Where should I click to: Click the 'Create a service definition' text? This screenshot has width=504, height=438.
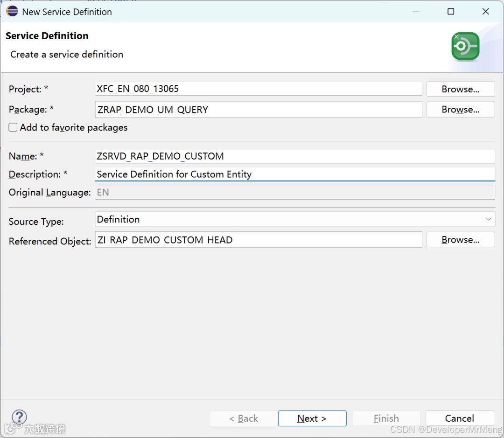pyautogui.click(x=67, y=54)
